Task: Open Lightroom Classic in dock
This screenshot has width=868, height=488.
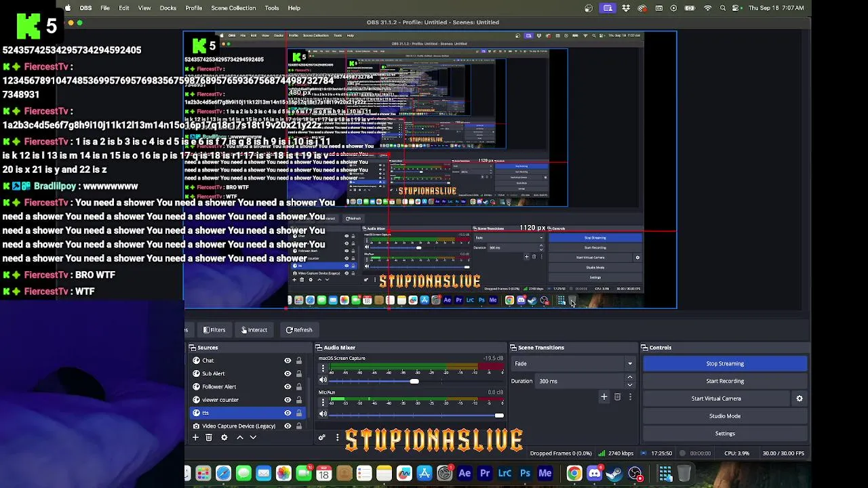Action: (x=505, y=474)
